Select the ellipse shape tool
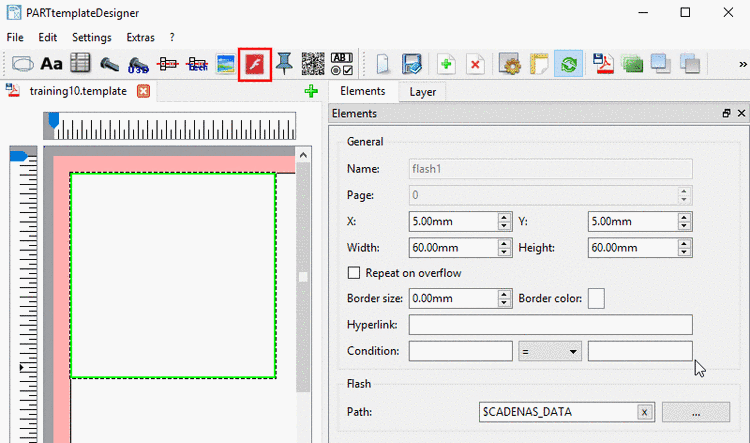This screenshot has width=750, height=443. pyautogui.click(x=22, y=64)
